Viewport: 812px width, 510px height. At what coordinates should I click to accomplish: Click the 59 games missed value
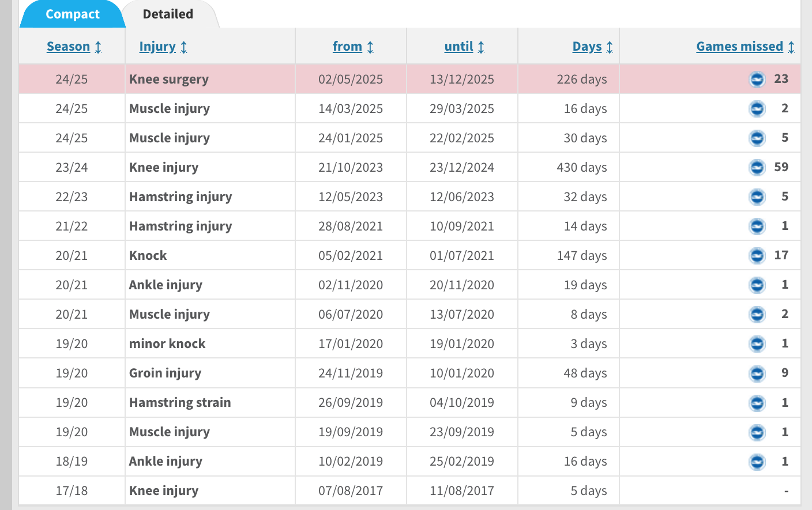(781, 167)
